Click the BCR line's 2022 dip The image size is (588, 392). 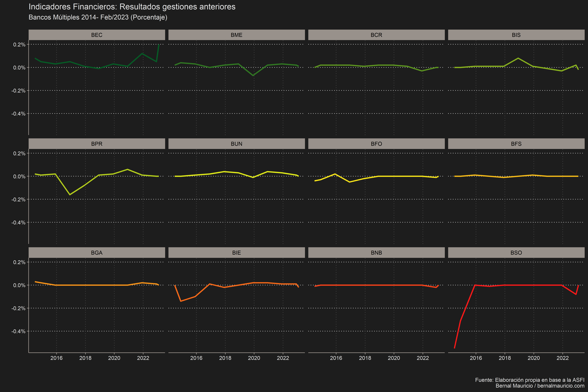coord(422,71)
